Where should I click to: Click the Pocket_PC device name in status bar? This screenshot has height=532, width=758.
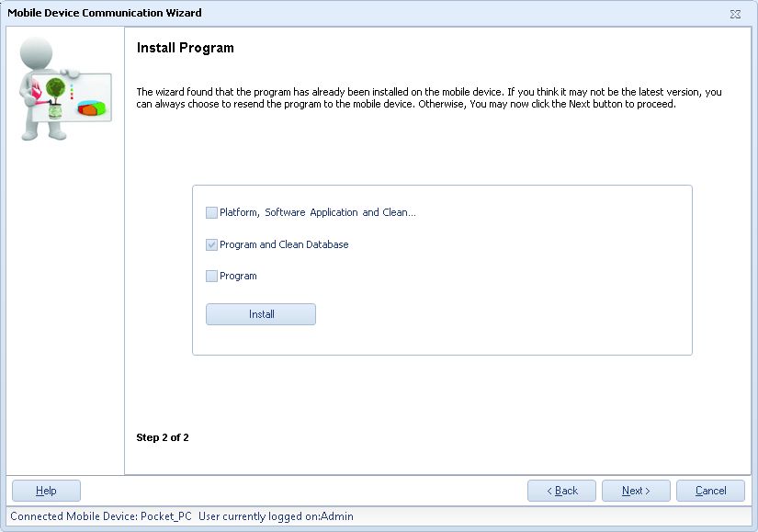[x=168, y=516]
